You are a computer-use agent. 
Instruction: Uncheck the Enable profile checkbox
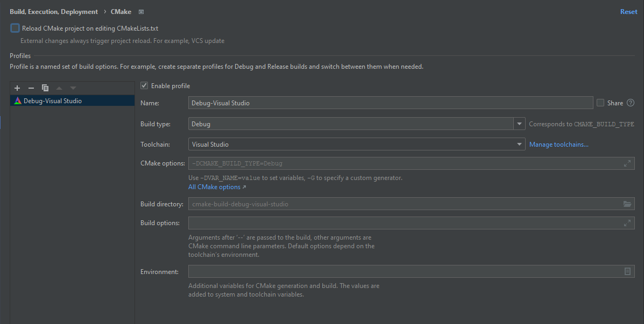click(144, 86)
